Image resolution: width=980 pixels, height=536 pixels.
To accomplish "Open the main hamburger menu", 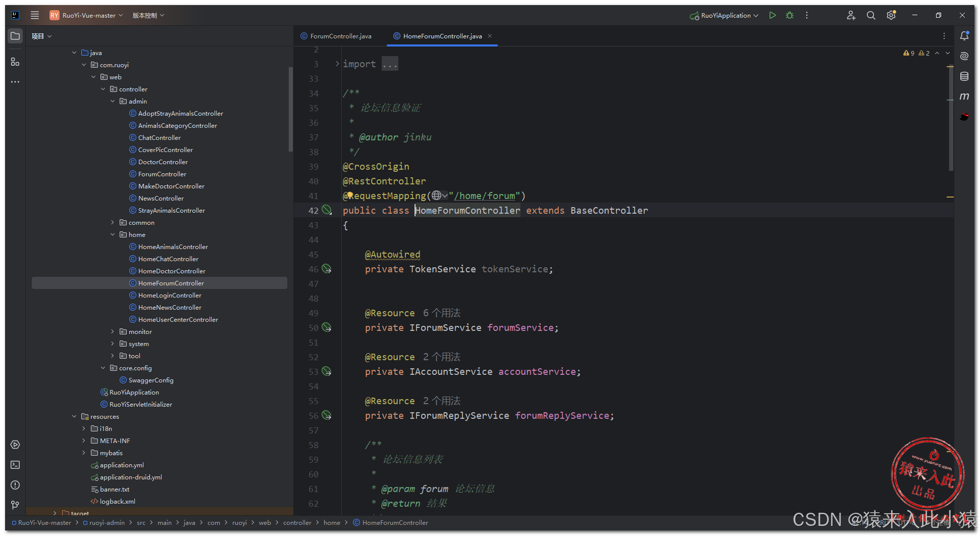I will [x=34, y=15].
